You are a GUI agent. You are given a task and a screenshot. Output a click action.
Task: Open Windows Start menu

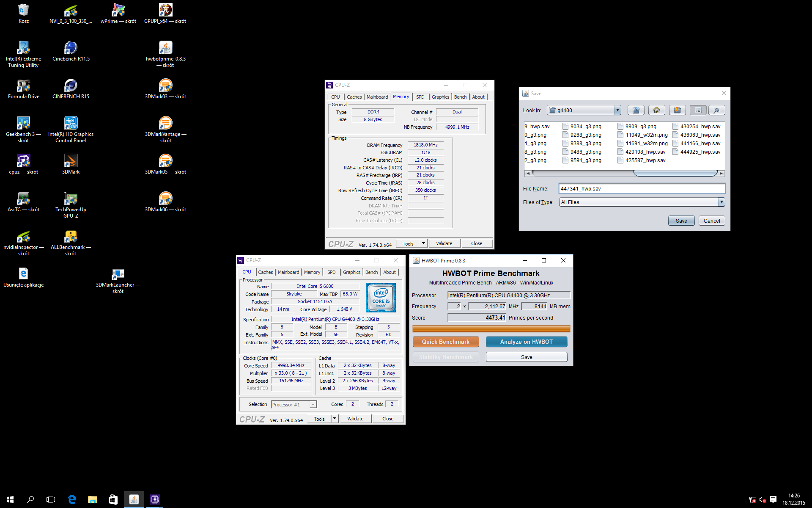coord(10,500)
